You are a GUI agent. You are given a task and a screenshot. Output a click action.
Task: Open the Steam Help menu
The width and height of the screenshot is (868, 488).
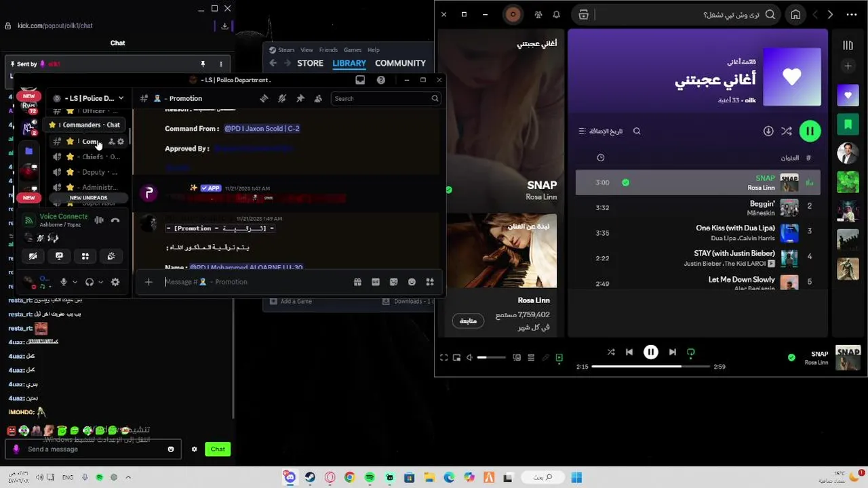(373, 49)
